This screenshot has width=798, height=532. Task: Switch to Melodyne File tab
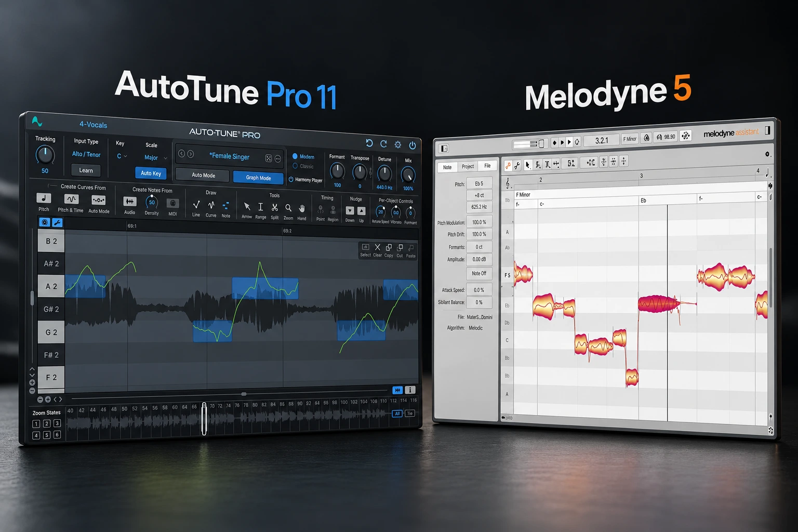click(487, 166)
